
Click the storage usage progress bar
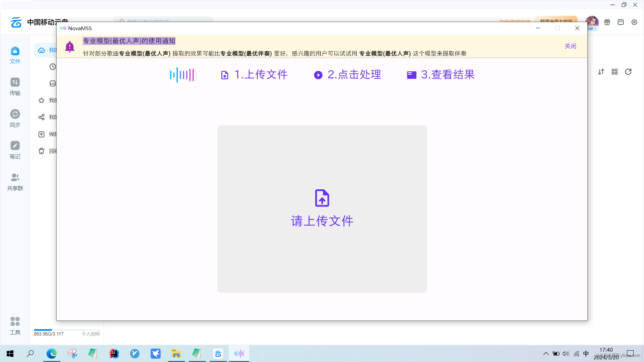tap(66, 330)
